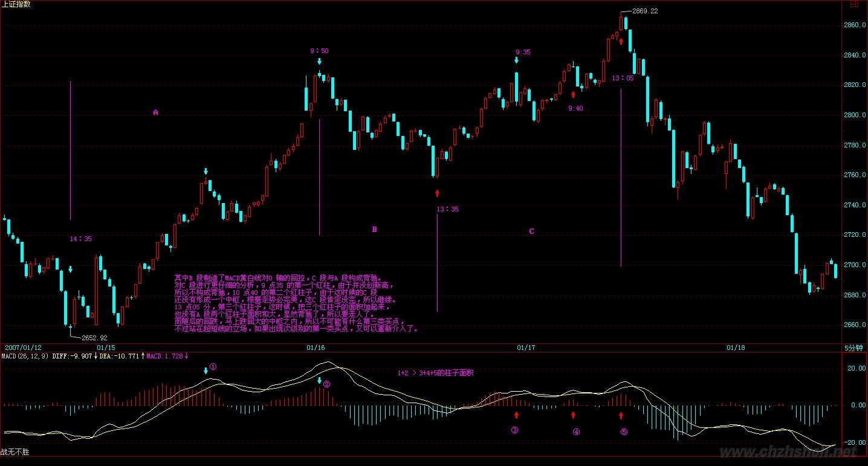This screenshot has width=868, height=466.
Task: Select the circled ④ marker below MACD bars
Action: pos(576,432)
